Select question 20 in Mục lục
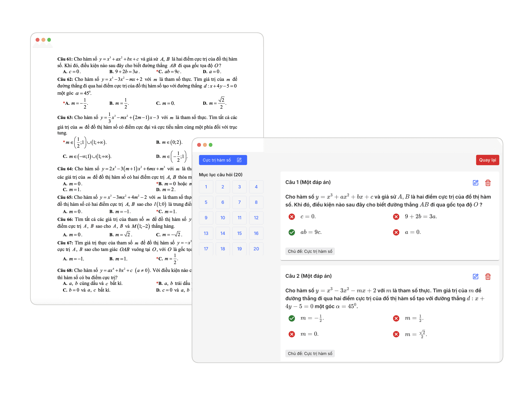Screen dimensions: 532x399 point(256,249)
